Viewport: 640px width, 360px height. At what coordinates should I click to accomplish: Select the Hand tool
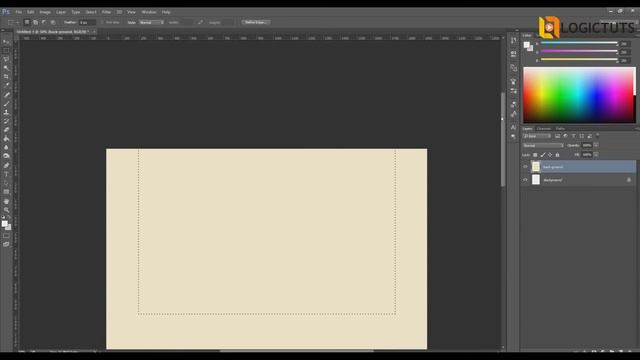6,201
